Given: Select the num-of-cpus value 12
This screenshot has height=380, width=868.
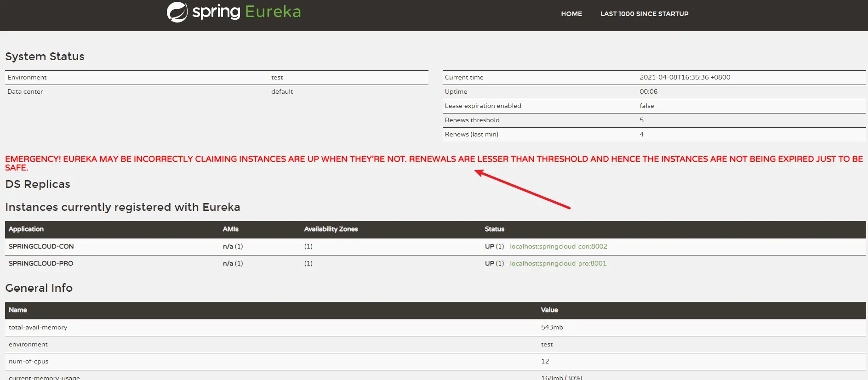Looking at the screenshot, I should 545,361.
